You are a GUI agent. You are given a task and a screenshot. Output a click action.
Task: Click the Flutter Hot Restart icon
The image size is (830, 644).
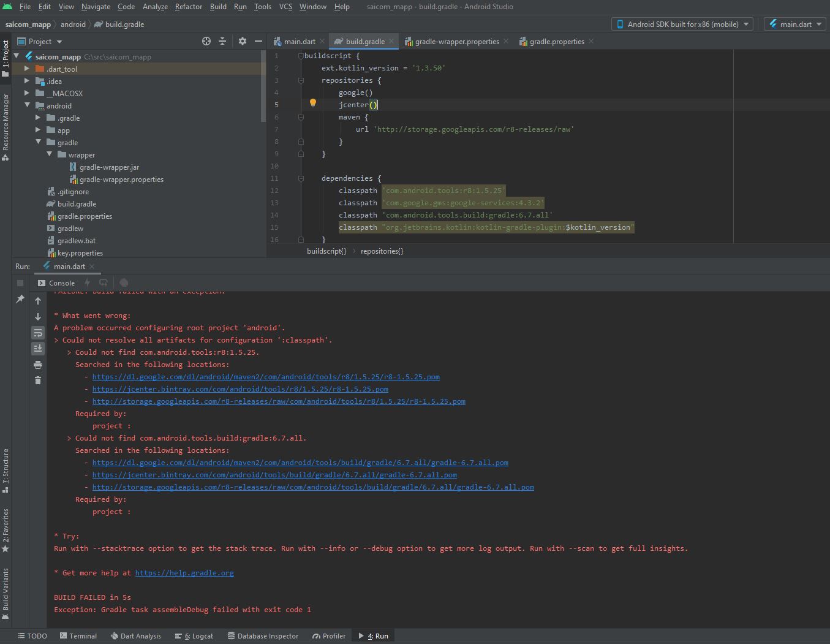click(x=103, y=282)
